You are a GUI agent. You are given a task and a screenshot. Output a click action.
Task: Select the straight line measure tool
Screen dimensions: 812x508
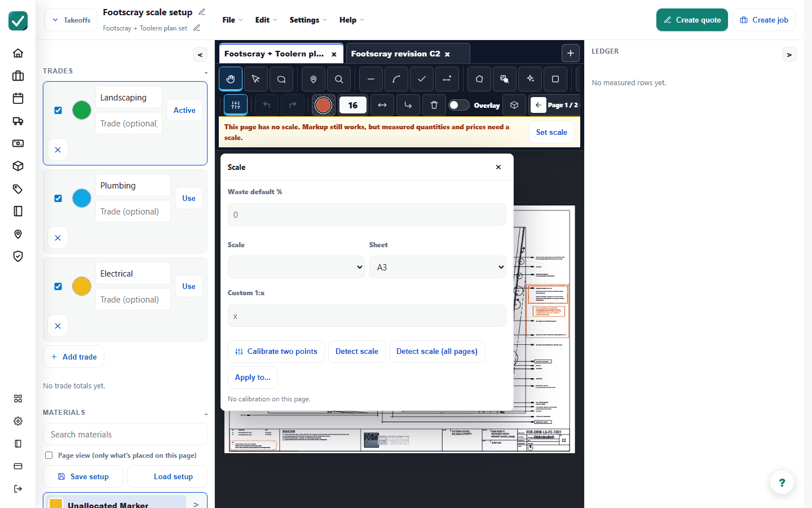pos(371,79)
